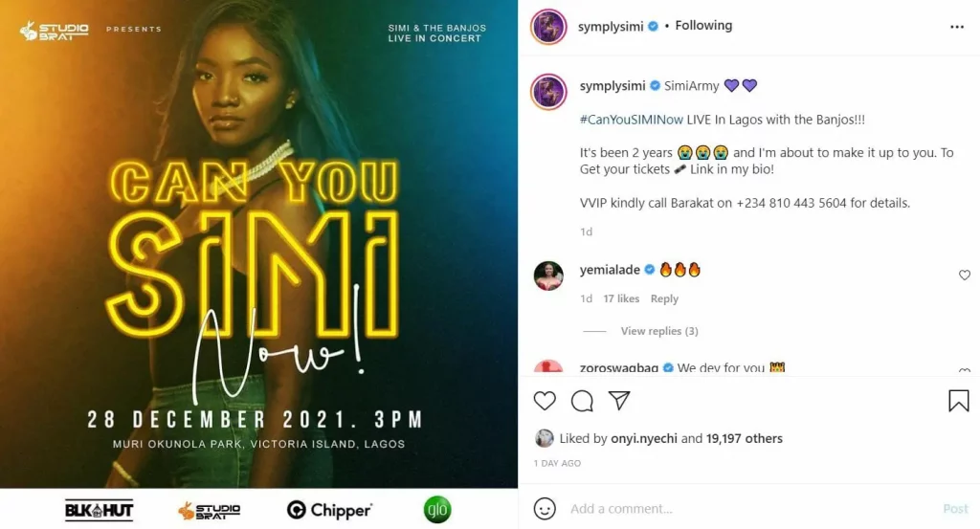Like yemialade's comment with the small heart

[x=965, y=275]
